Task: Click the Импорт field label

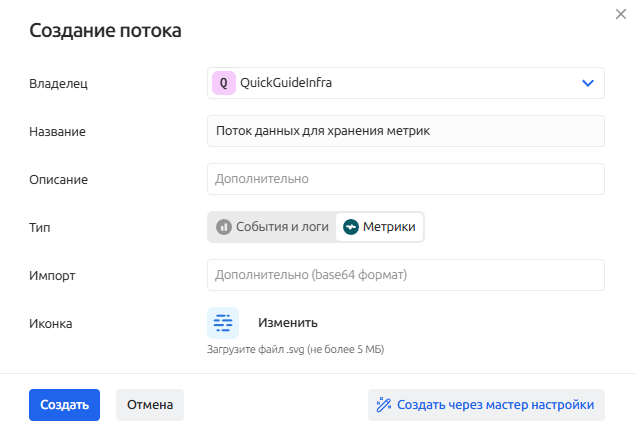Action: tap(52, 275)
